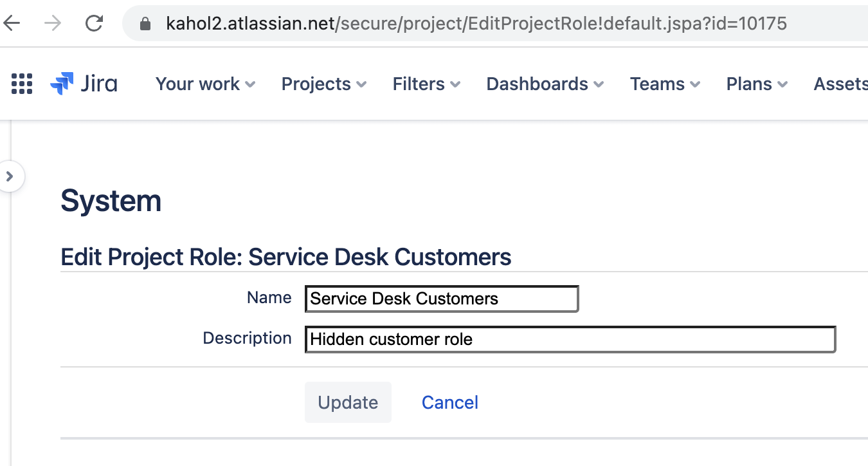Click the Update button
Image resolution: width=868 pixels, height=466 pixels.
click(348, 402)
